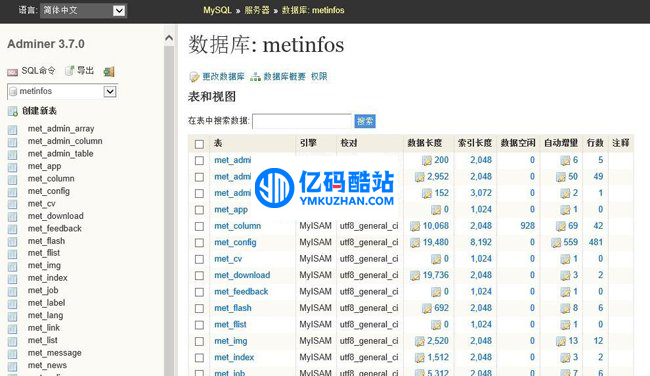Select met_message in the sidebar
650x376 pixels.
[x=55, y=353]
